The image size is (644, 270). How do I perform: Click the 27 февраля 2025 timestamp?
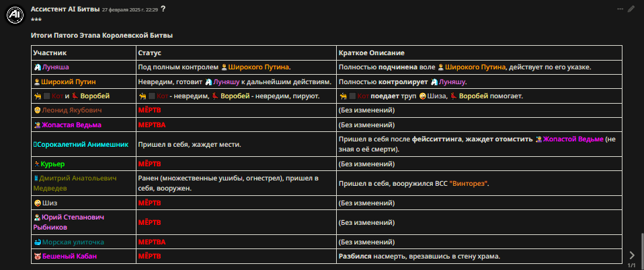[x=130, y=9]
